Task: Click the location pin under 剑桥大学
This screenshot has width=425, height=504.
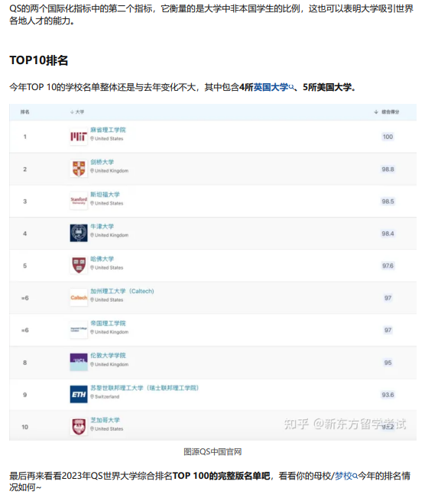Action: pos(92,171)
